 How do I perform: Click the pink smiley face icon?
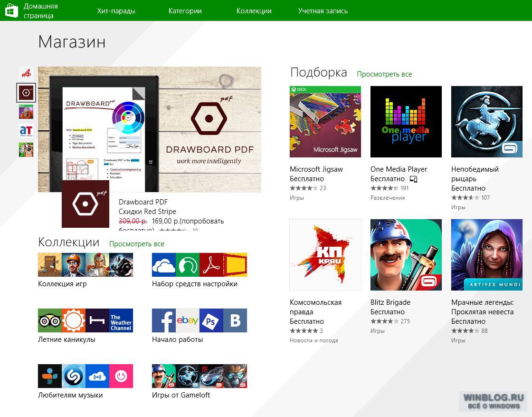[x=121, y=376]
